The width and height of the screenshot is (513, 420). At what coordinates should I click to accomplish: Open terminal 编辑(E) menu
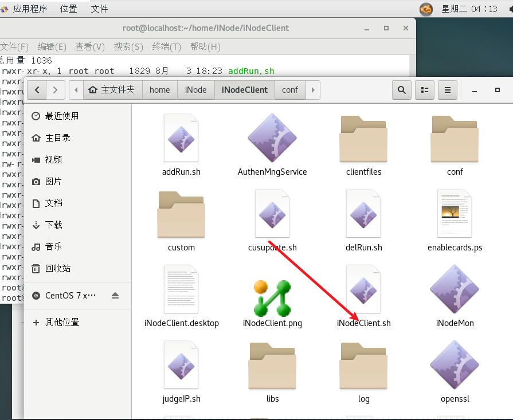[x=52, y=47]
